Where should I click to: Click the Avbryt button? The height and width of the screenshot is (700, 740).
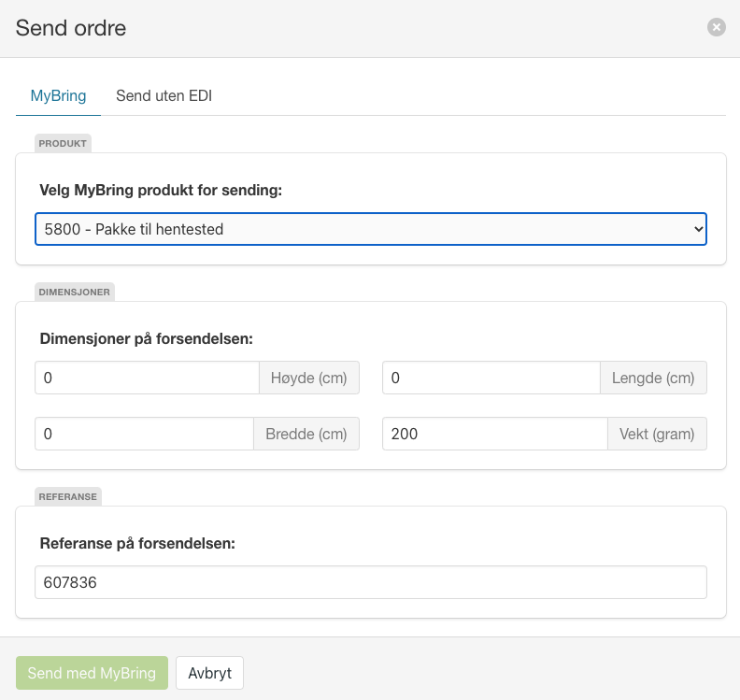(209, 673)
